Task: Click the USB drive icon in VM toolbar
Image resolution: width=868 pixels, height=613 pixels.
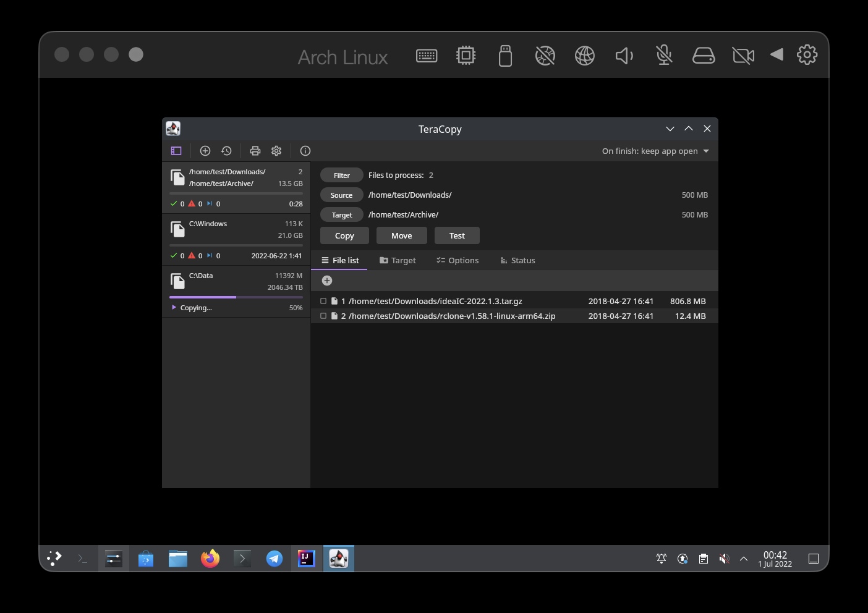Action: pyautogui.click(x=506, y=56)
